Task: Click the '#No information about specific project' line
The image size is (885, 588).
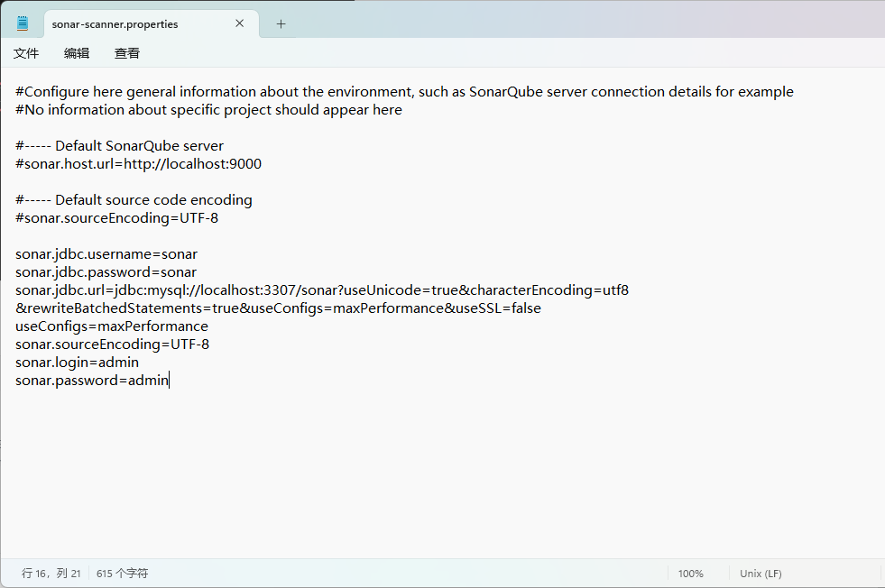Action: click(x=208, y=109)
